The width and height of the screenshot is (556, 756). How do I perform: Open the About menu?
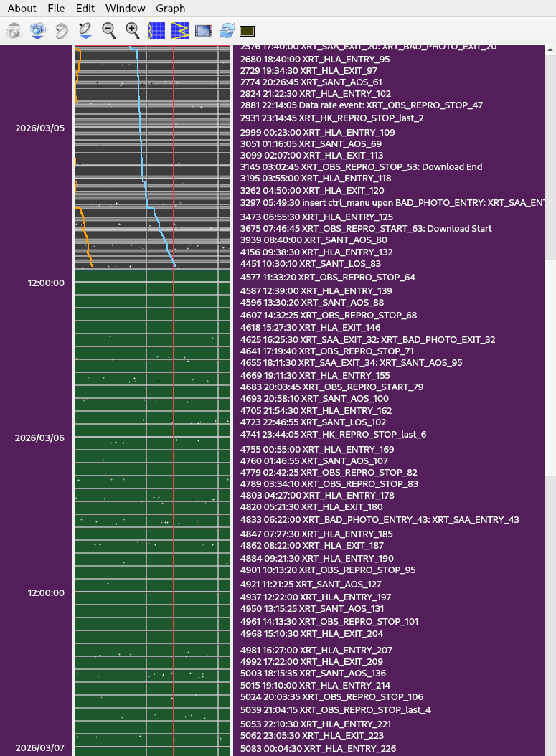pyautogui.click(x=22, y=9)
